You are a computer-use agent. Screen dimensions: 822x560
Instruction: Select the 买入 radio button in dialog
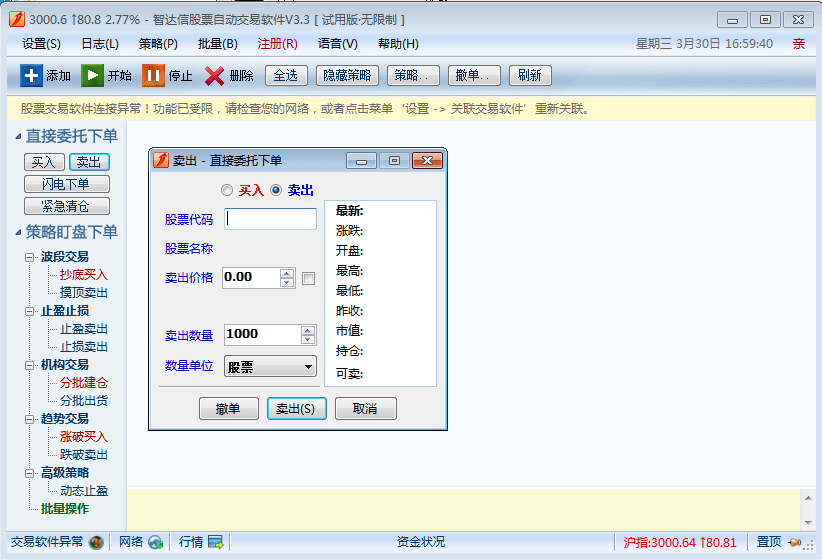point(227,190)
